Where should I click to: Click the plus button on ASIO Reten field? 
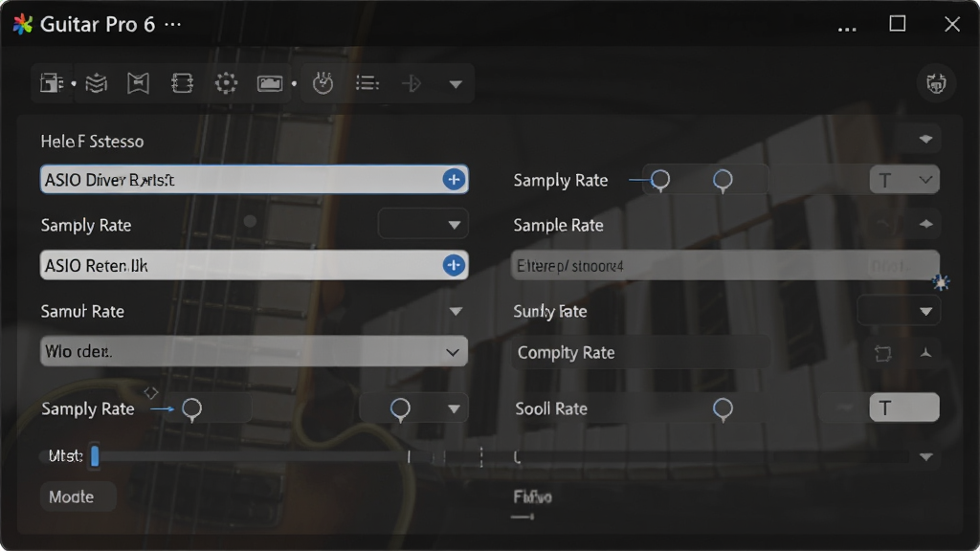(x=454, y=266)
